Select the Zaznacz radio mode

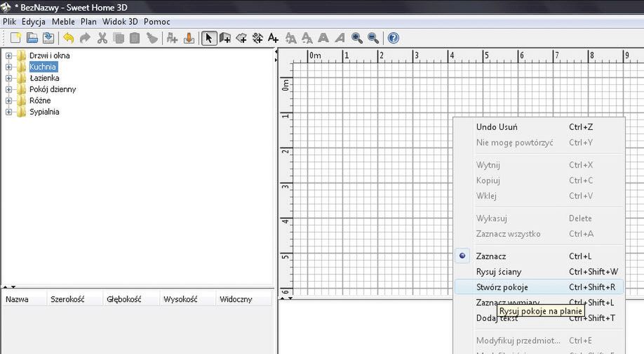point(539,256)
